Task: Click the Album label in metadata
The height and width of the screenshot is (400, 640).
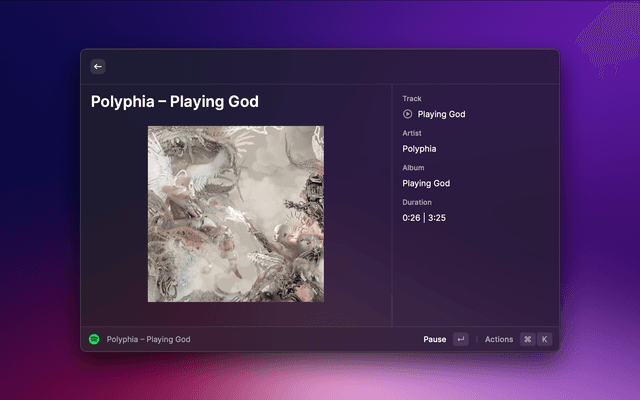Action: 413,168
